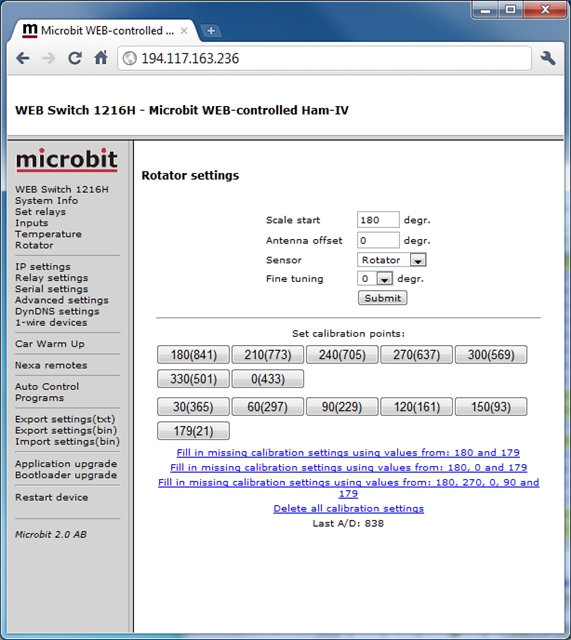Open Relay settings in sidebar
Viewport: 571px width, 640px height.
51,278
